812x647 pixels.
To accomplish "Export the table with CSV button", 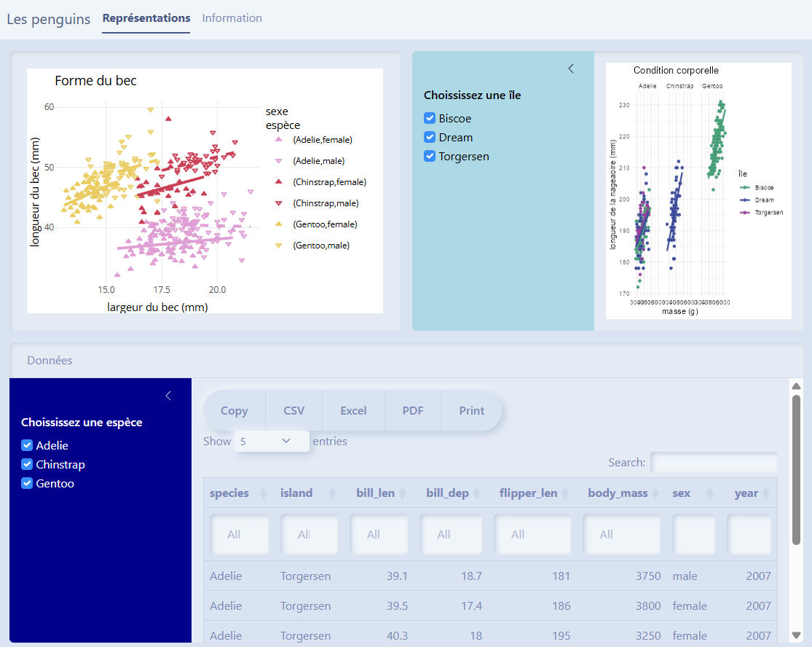I will (x=294, y=411).
